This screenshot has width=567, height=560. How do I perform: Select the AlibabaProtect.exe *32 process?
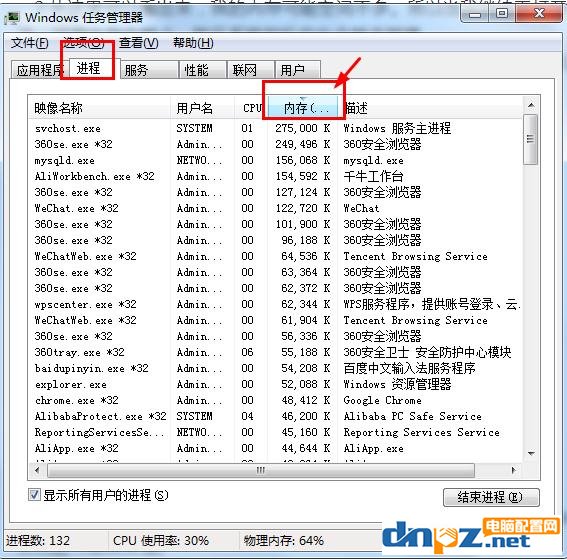(101, 416)
